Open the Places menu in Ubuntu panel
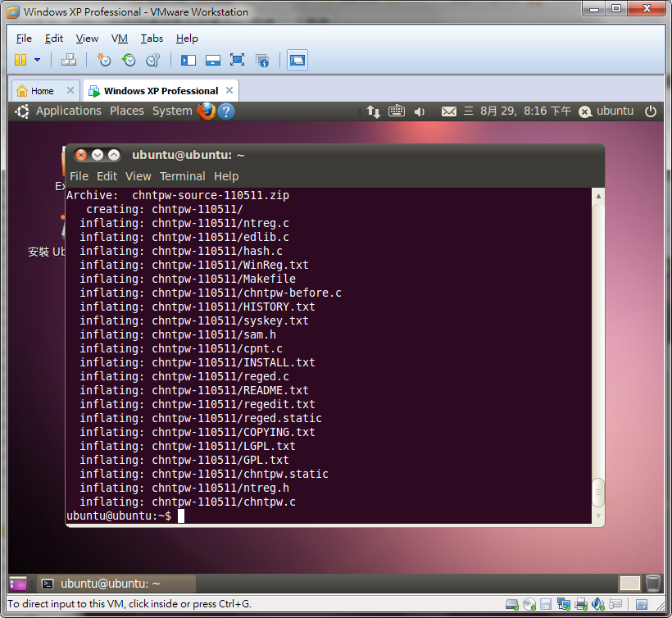 pos(127,111)
